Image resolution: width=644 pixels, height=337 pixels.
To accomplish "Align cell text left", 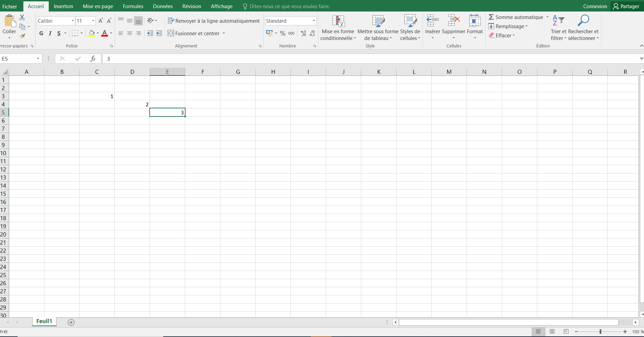I will click(121, 33).
